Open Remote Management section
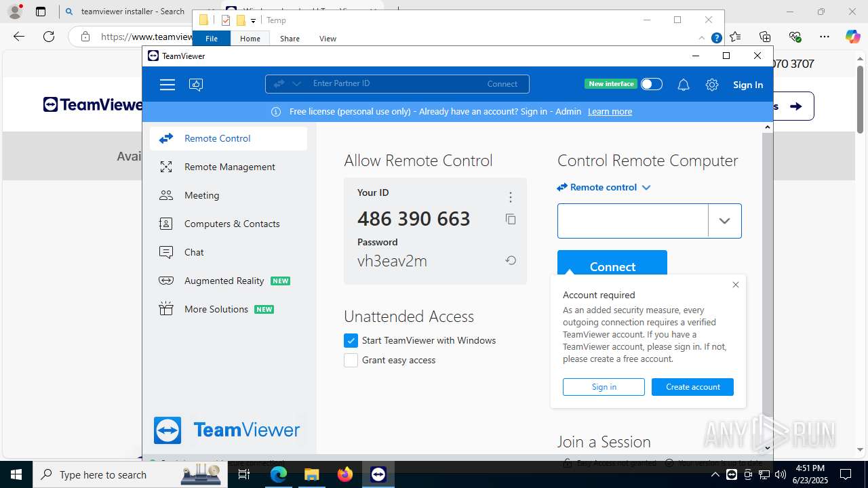Viewport: 868px width, 488px height. click(229, 167)
